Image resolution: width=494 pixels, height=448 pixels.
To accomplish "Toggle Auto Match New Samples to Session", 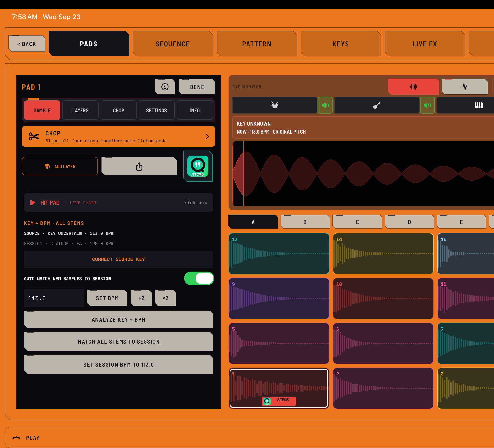I will click(x=199, y=278).
